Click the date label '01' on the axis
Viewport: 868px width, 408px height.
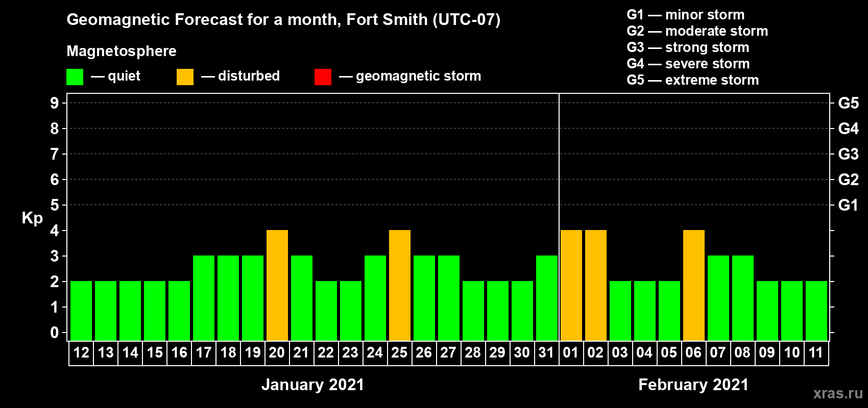pyautogui.click(x=571, y=352)
